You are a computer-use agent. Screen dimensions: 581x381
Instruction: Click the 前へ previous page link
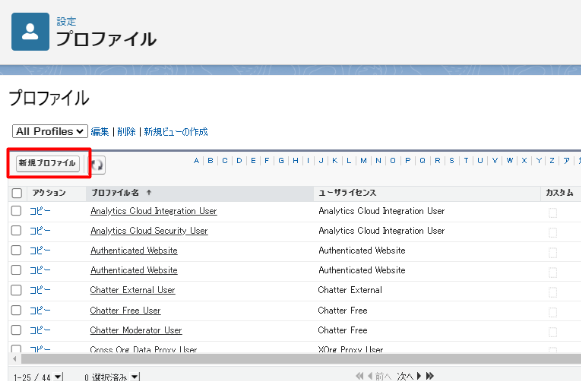point(383,377)
